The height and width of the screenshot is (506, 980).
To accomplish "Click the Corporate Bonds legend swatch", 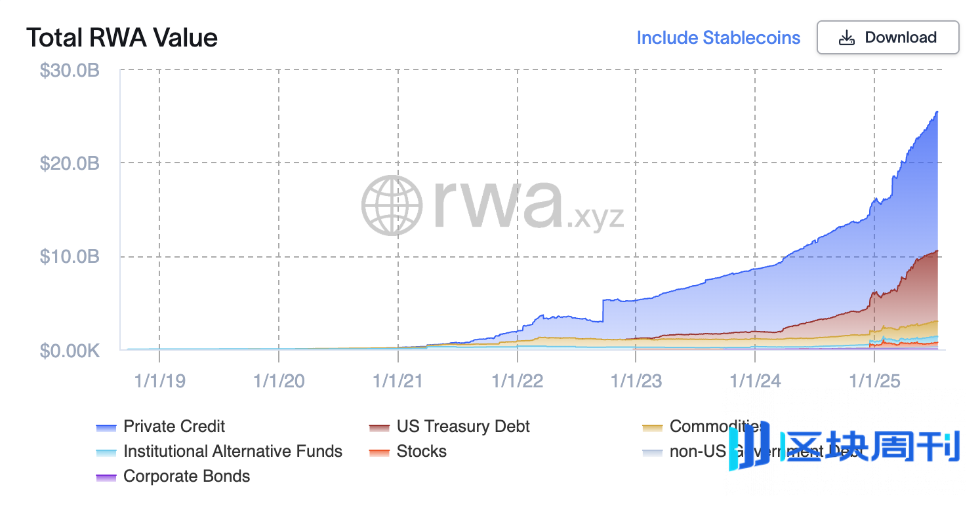I will (x=106, y=477).
